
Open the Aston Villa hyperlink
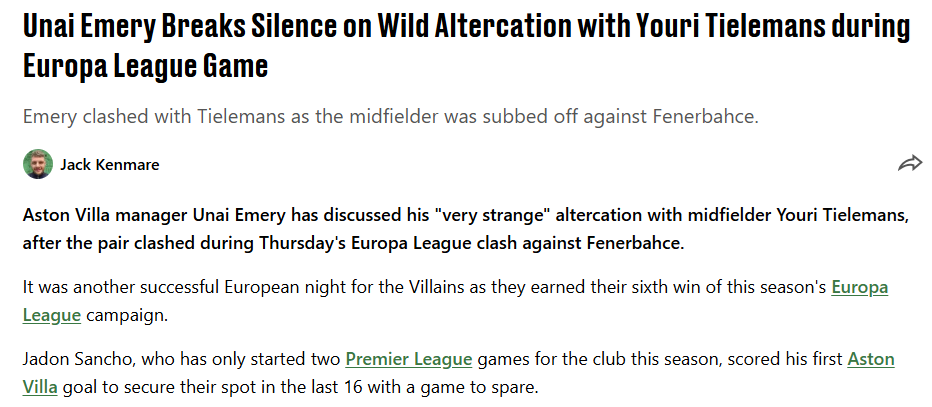pyautogui.click(x=871, y=360)
